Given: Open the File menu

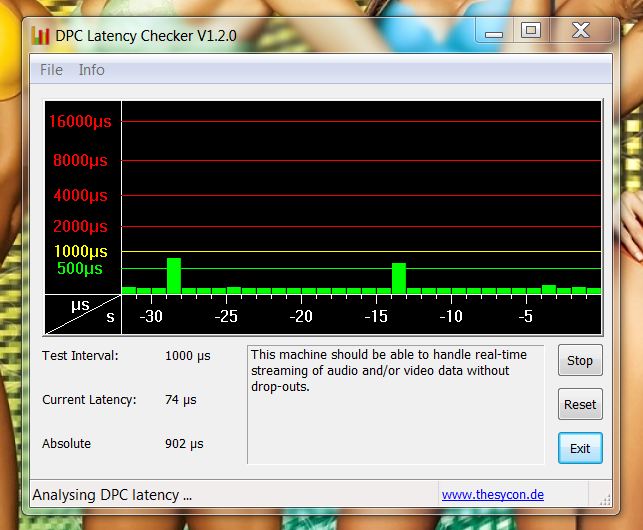Looking at the screenshot, I should pos(51,70).
